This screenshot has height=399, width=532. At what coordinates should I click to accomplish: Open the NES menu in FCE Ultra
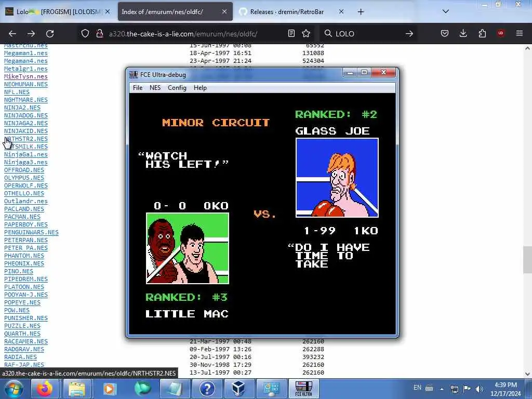click(155, 88)
